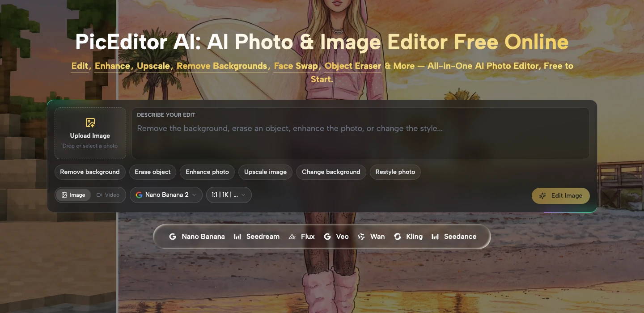Open the Object Eraser link

click(353, 66)
